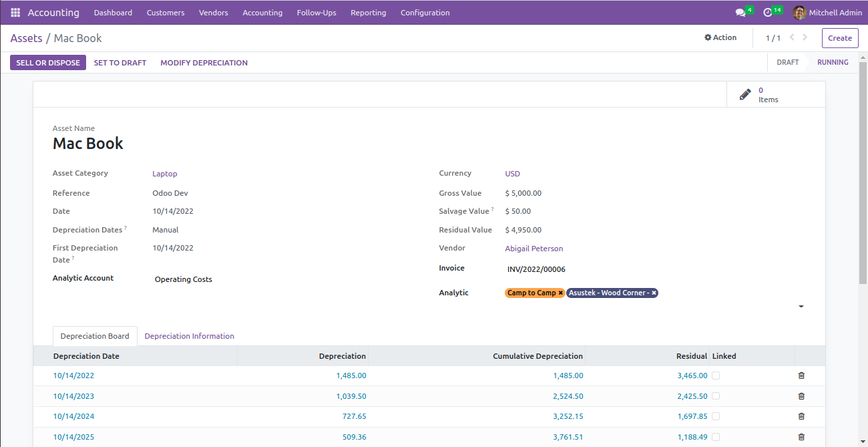868x447 pixels.
Task: Delete the 10/14/2022 depreciation line
Action: pyautogui.click(x=801, y=376)
